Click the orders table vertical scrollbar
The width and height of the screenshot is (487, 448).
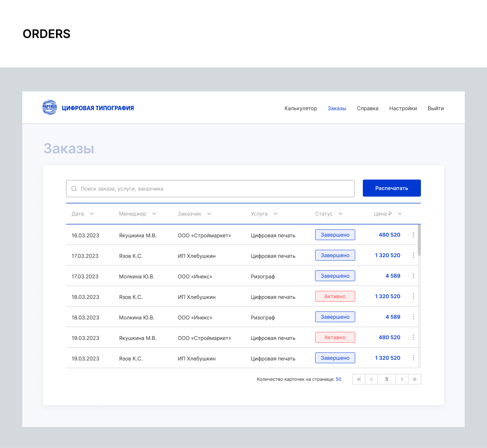pyautogui.click(x=419, y=240)
